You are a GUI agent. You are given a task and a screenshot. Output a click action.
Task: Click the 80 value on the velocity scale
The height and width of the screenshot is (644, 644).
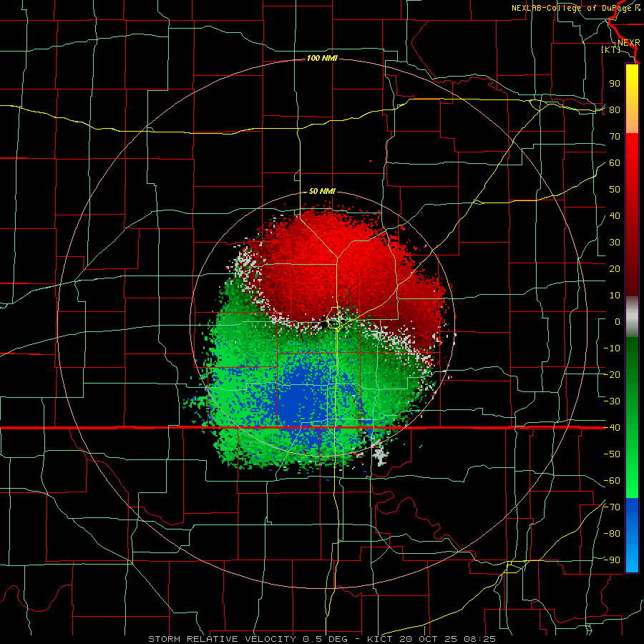[615, 110]
